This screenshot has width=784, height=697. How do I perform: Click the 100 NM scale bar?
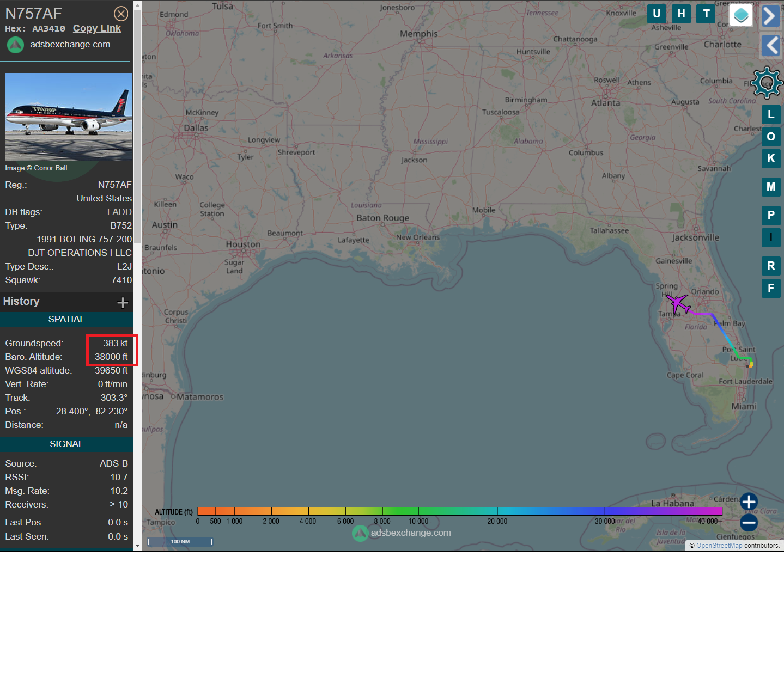(x=180, y=541)
